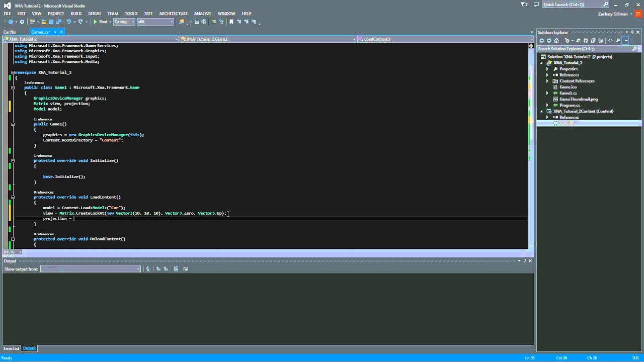Select the Output tab at bottom
This screenshot has width=644, height=362.
click(x=29, y=348)
